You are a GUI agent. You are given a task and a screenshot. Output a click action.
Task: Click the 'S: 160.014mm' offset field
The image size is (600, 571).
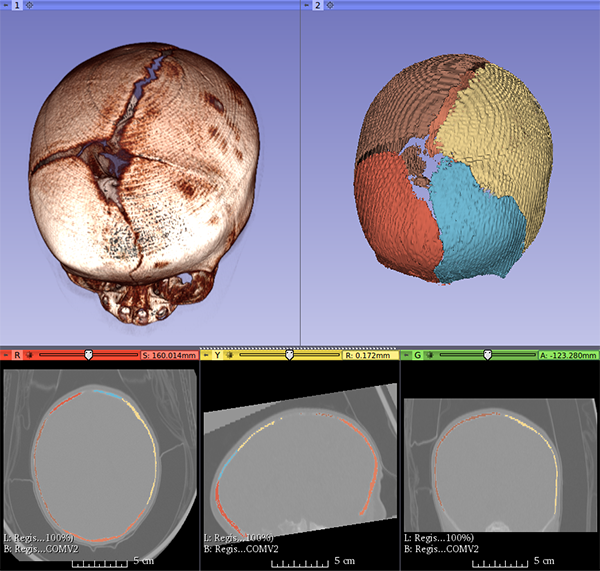pyautogui.click(x=169, y=356)
